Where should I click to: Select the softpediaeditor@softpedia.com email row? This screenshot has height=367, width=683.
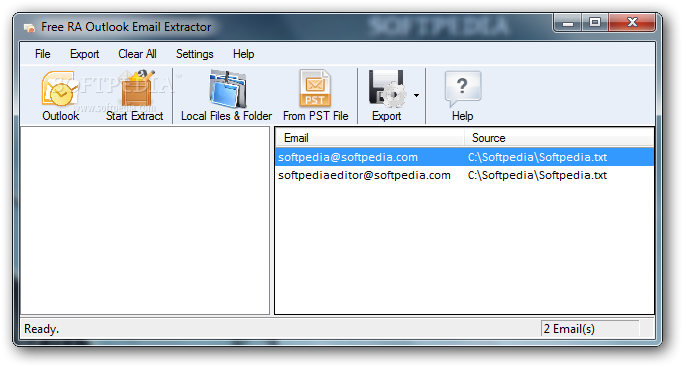tap(464, 175)
